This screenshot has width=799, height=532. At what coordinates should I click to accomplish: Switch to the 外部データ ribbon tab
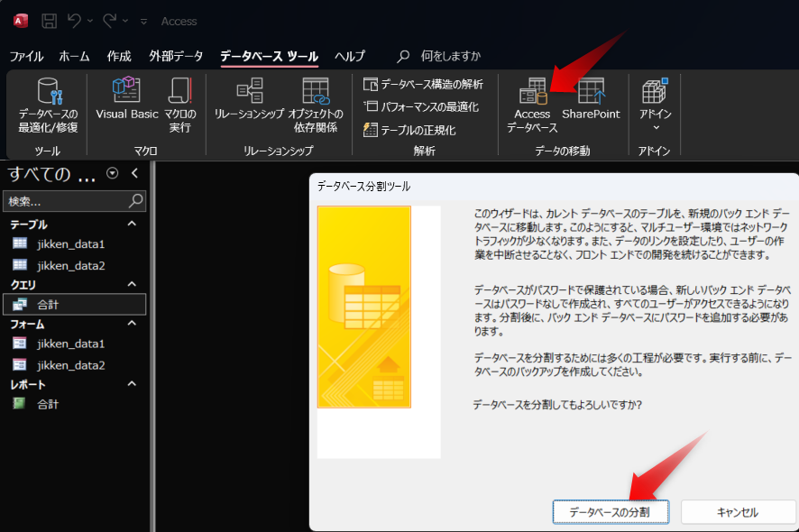tap(176, 56)
